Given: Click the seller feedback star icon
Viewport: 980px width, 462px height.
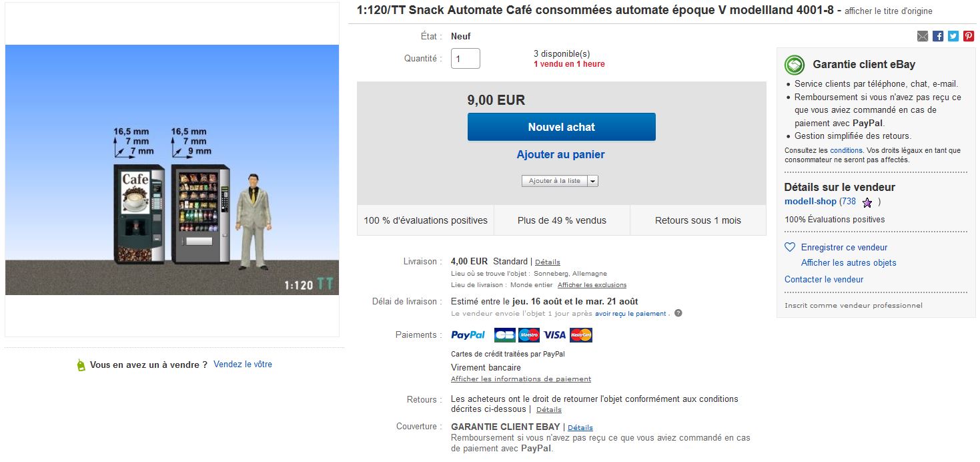Looking at the screenshot, I should [x=867, y=202].
